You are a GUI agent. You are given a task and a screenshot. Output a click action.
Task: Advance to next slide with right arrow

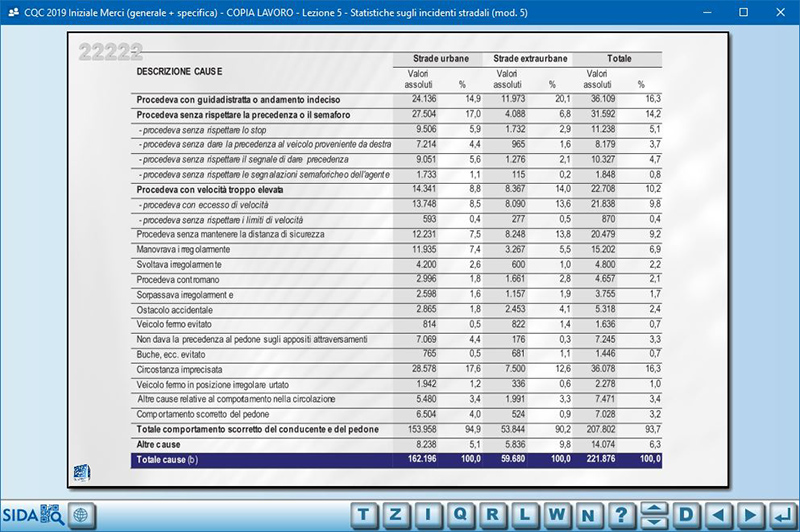[x=749, y=515]
